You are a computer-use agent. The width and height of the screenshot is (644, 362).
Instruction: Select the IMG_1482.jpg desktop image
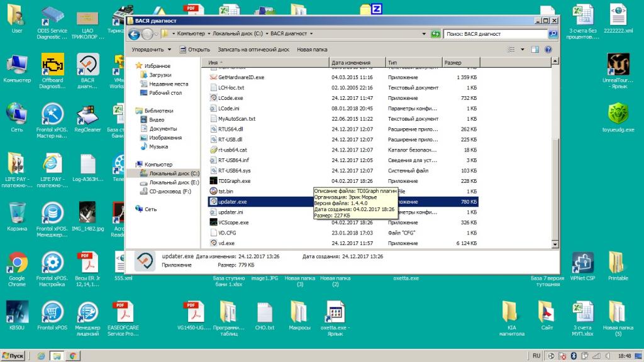87,217
